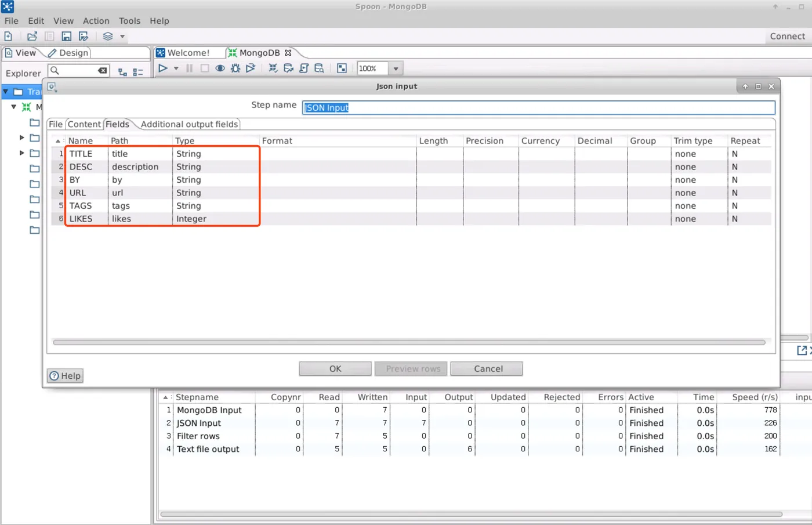Click the Pause transformation icon

tap(189, 68)
